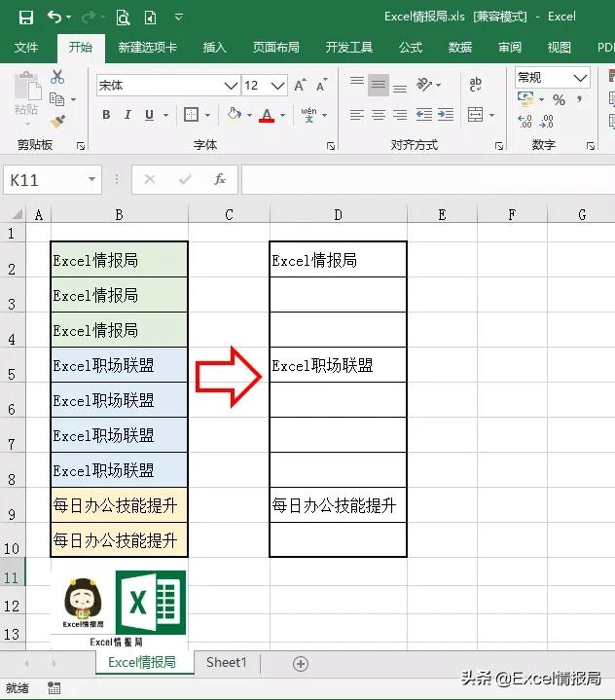Open the number format 常规 dropdown

(580, 78)
